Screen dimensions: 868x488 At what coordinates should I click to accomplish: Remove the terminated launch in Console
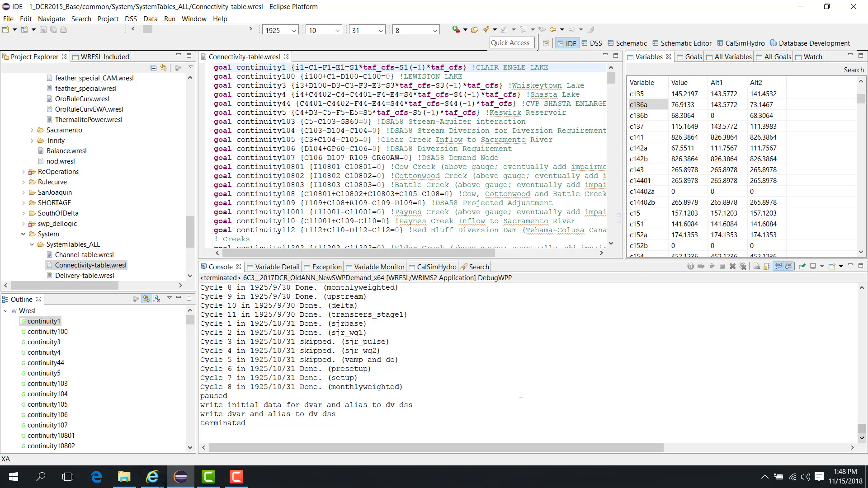(x=732, y=267)
